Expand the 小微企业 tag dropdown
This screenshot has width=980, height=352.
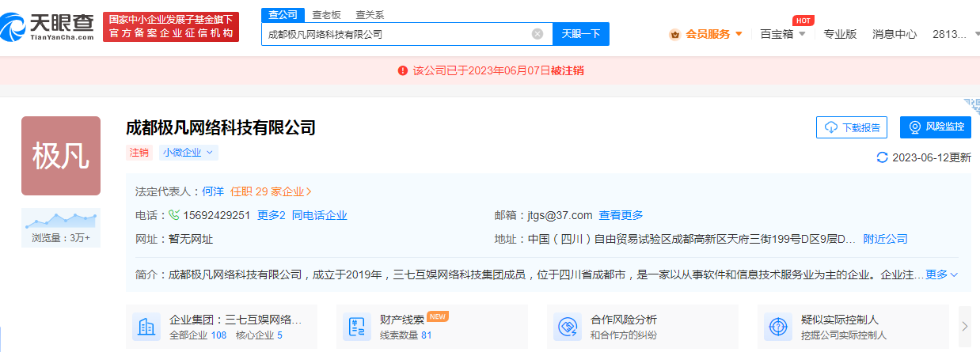[188, 153]
